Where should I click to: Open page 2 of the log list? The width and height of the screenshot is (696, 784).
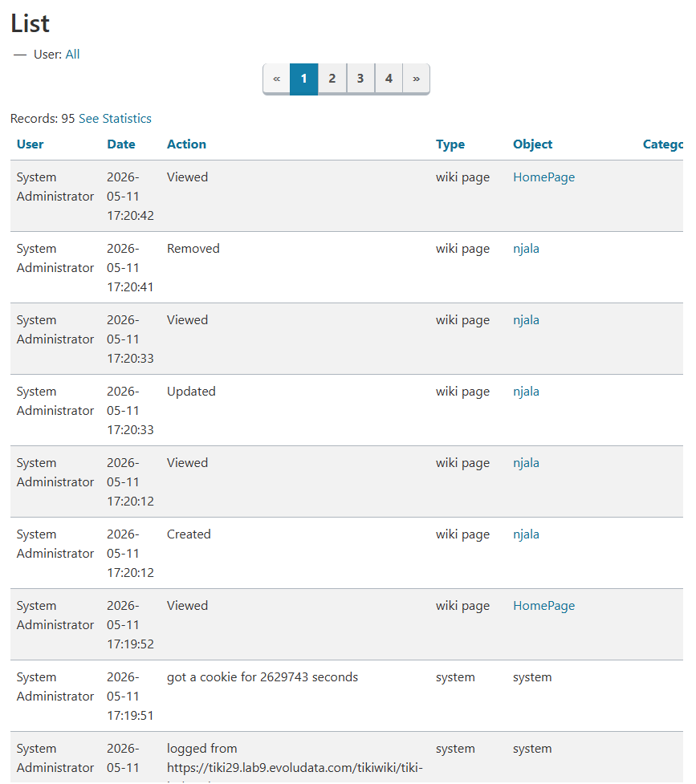click(x=332, y=79)
